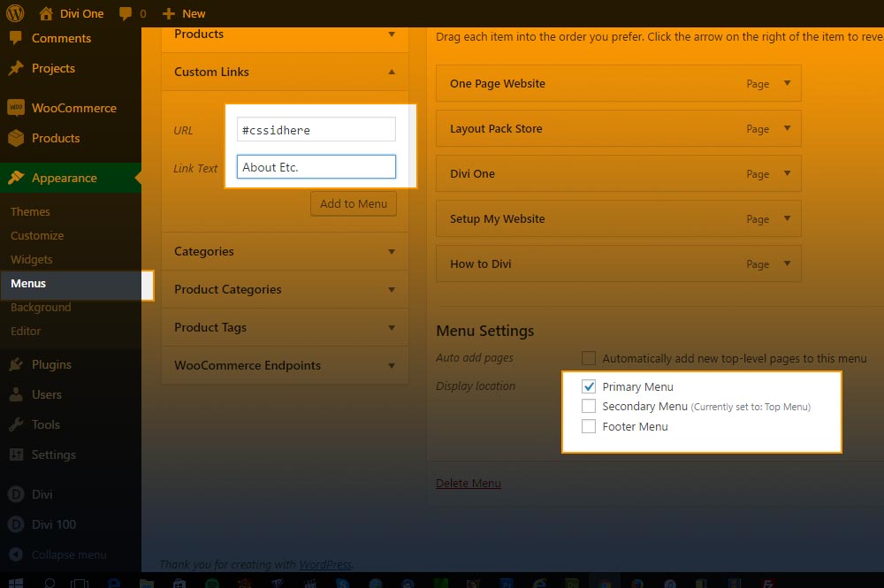The height and width of the screenshot is (588, 884).
Task: Click the Delete Menu link
Action: (x=468, y=483)
